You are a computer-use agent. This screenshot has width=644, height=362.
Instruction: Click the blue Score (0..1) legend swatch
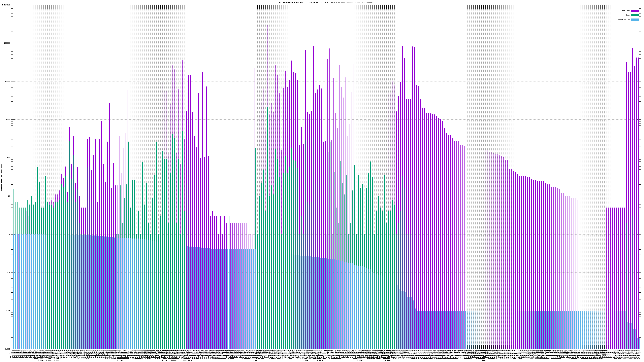635,20
